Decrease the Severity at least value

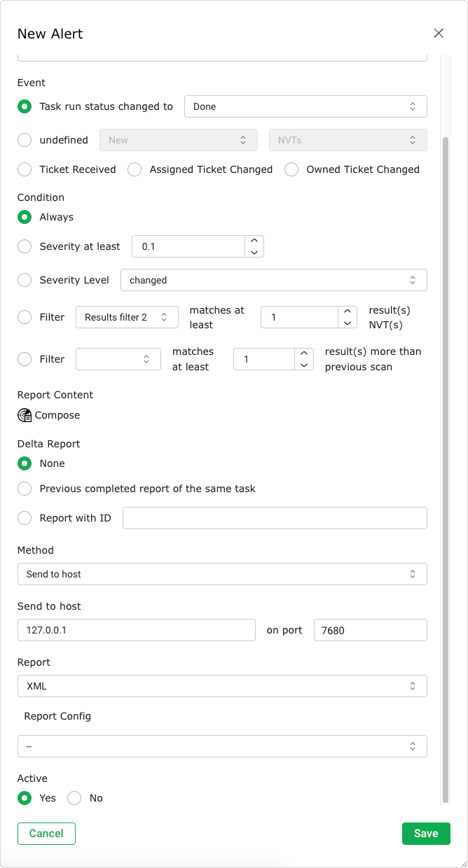[x=254, y=252]
